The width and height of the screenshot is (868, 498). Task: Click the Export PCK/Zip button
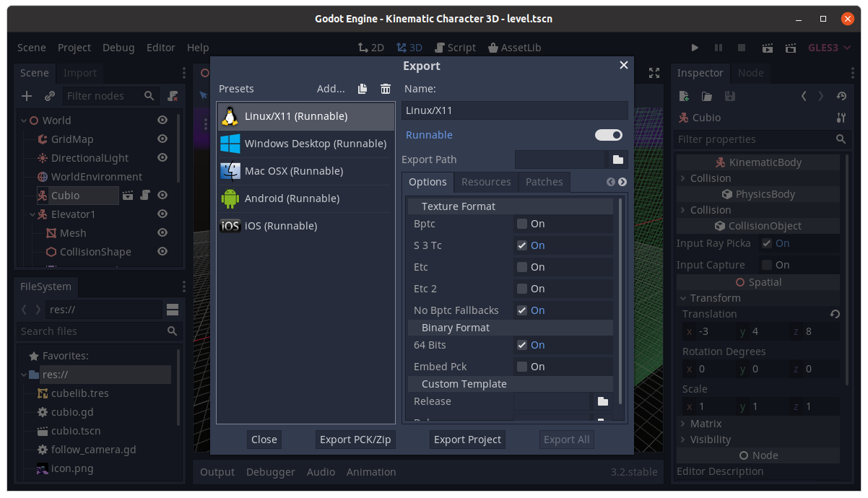355,440
